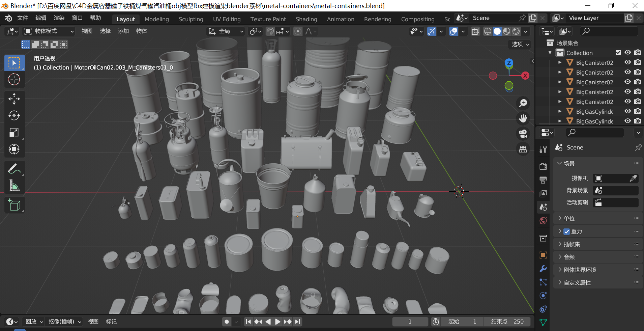The width and height of the screenshot is (644, 331).
Task: Open the 物体模式 mode dropdown
Action: click(49, 31)
